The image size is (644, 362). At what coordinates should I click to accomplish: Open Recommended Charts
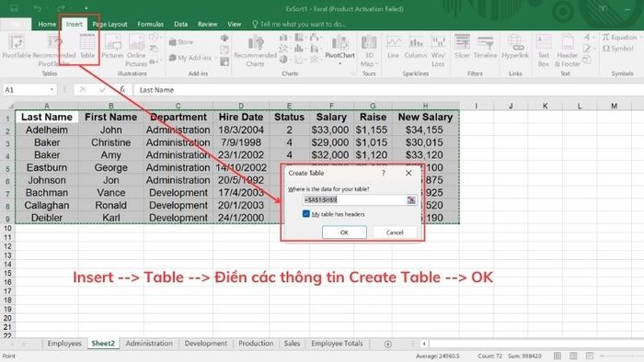pyautogui.click(x=255, y=50)
